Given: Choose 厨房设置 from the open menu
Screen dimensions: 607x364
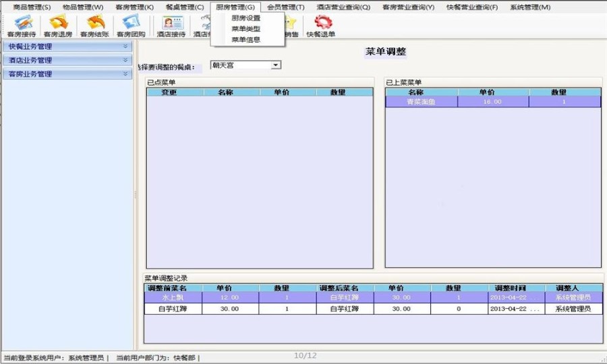Looking at the screenshot, I should (x=245, y=18).
